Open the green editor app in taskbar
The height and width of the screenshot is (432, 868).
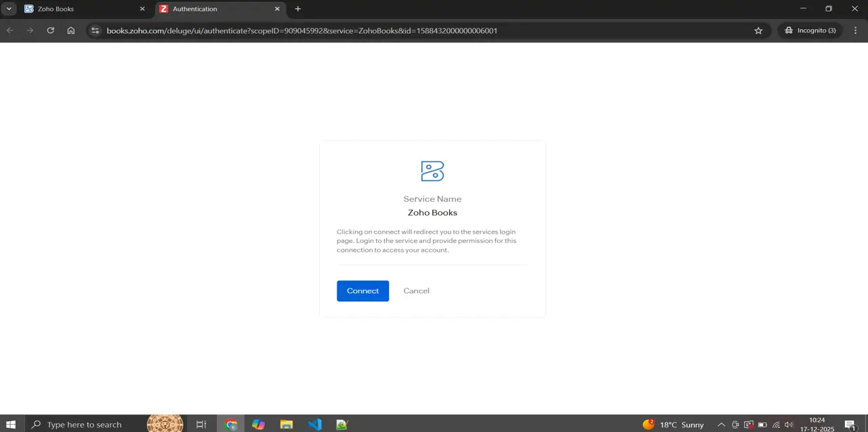[x=342, y=425]
